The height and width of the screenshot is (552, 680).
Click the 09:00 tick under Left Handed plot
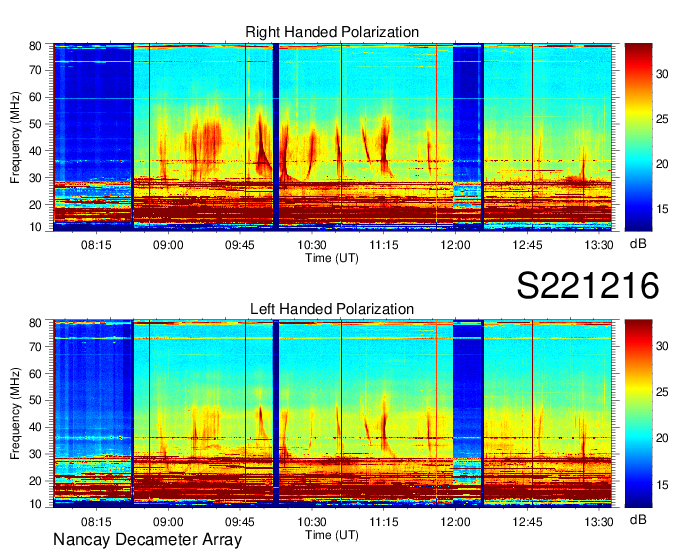click(x=168, y=522)
